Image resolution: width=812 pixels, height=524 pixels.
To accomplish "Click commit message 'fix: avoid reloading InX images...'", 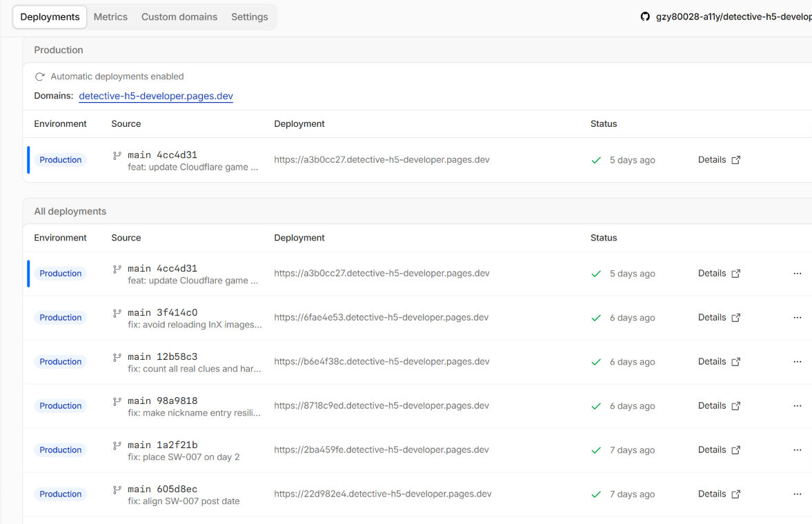I will point(195,325).
